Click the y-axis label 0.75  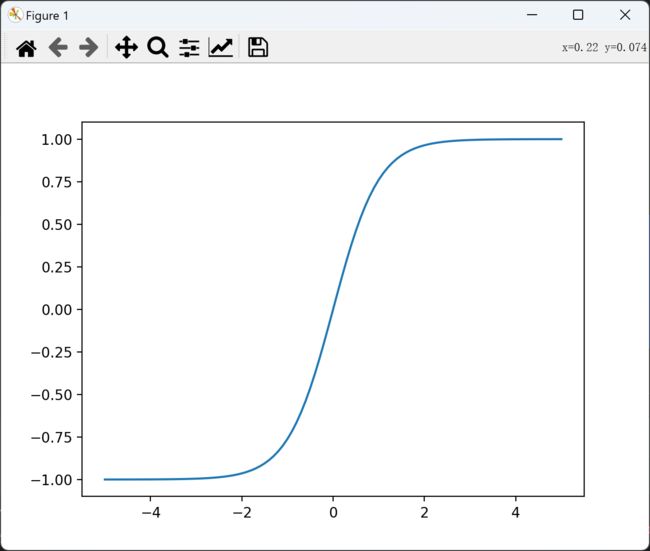point(56,182)
